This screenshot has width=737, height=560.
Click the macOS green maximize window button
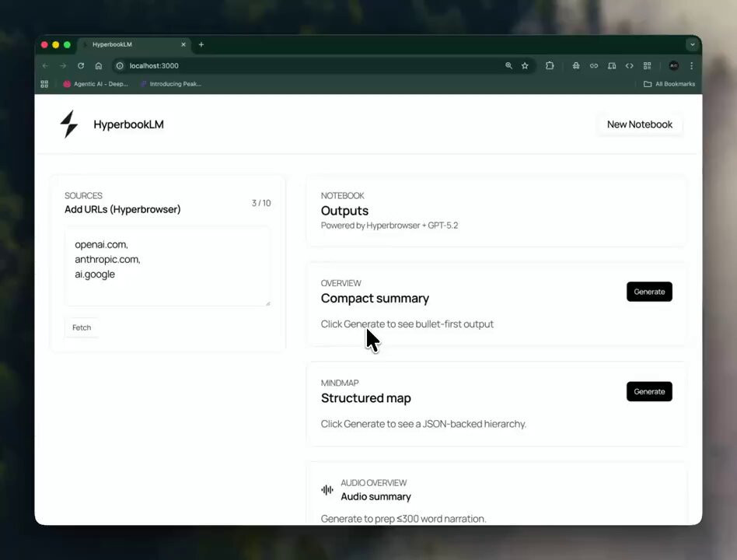[x=67, y=44]
